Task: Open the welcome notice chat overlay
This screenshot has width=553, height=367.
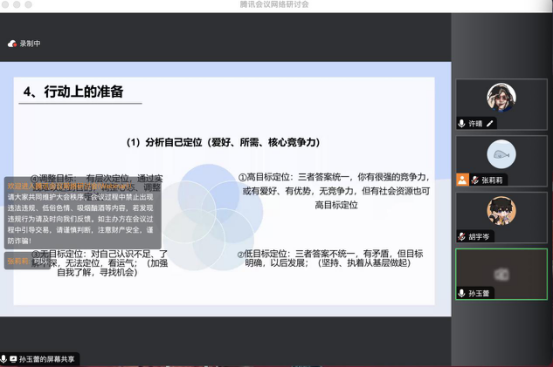Action: [x=83, y=213]
